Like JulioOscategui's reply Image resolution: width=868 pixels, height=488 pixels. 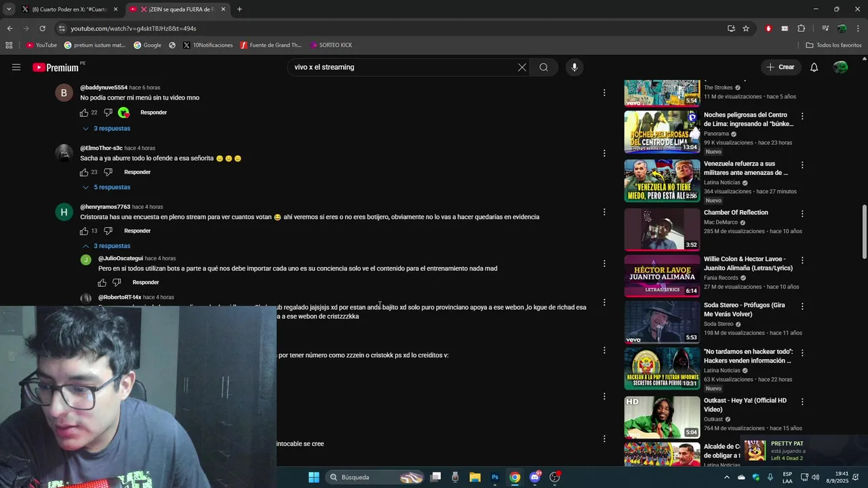pos(102,283)
